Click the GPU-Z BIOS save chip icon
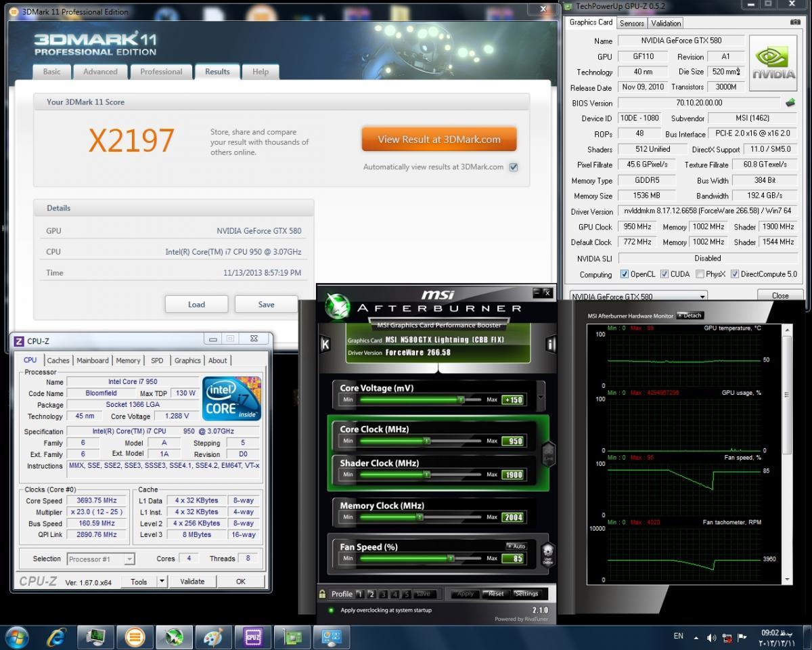The image size is (812, 650). click(x=790, y=103)
